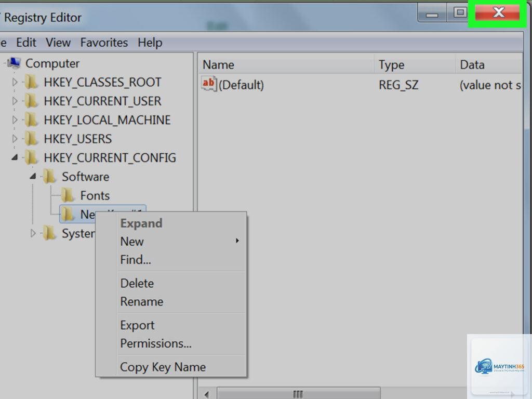Click the highlighted new key folder icon
This screenshot has height=399, width=532.
pos(68,214)
